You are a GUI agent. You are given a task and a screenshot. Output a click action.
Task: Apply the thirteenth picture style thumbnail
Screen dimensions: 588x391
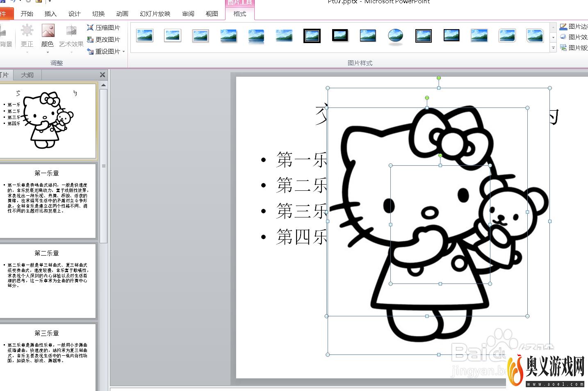(479, 36)
